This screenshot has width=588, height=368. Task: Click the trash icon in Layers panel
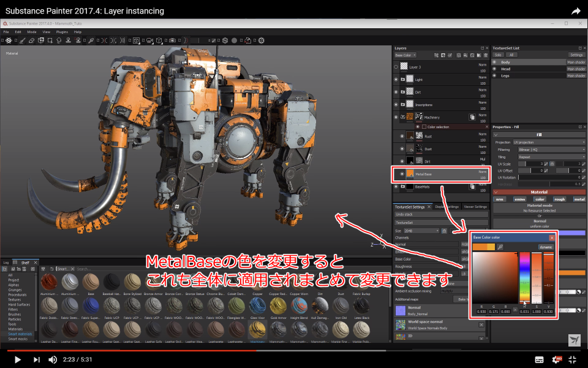(486, 55)
